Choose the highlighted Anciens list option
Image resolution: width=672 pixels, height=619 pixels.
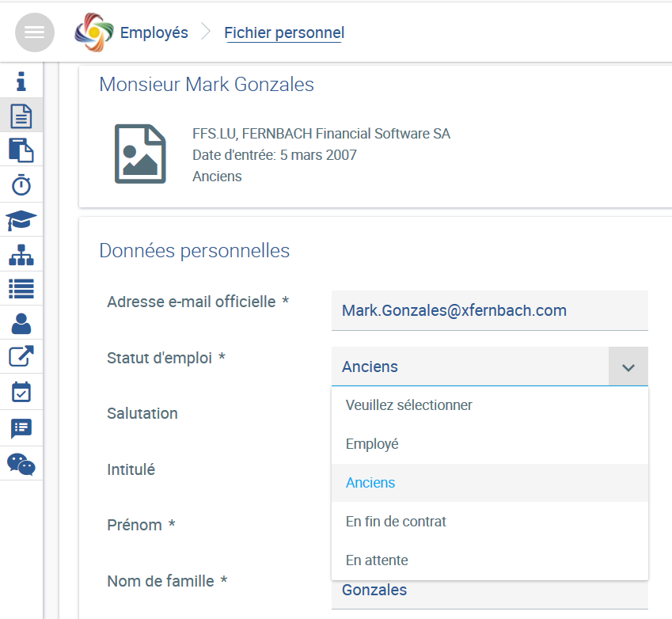pos(490,483)
